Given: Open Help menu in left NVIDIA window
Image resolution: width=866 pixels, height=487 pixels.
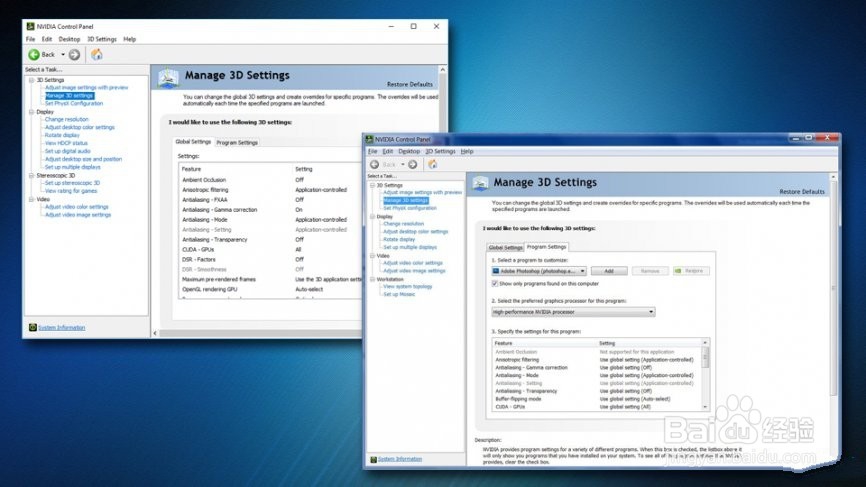Looking at the screenshot, I should click(130, 39).
